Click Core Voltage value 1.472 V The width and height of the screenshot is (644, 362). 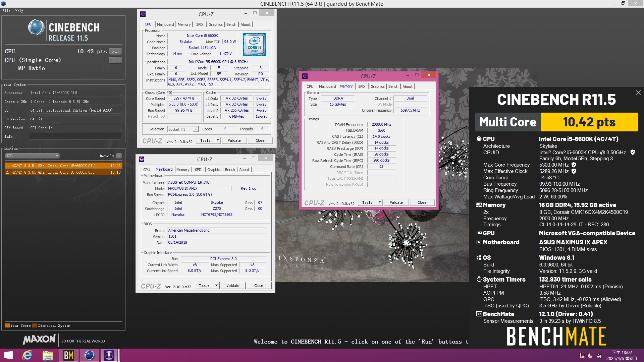click(x=226, y=54)
